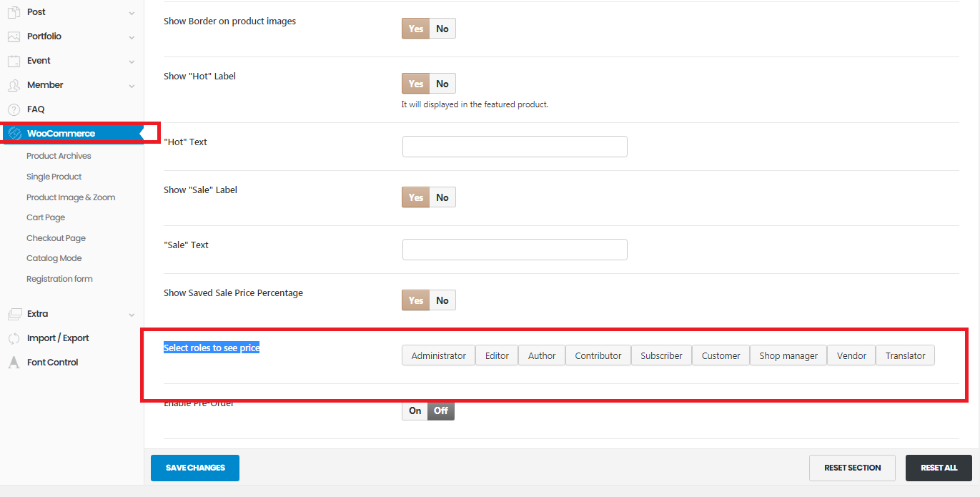Select the Vendor role button
980x497 pixels.
tap(851, 355)
